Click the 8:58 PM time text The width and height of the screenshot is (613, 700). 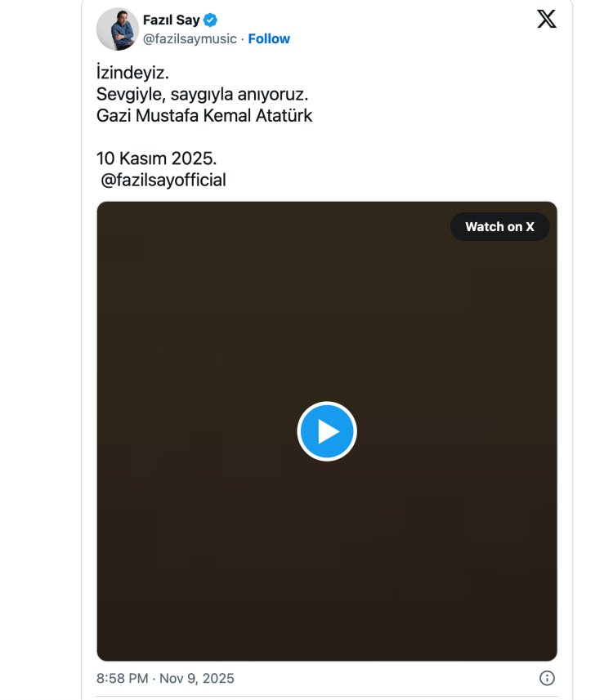[x=123, y=678]
